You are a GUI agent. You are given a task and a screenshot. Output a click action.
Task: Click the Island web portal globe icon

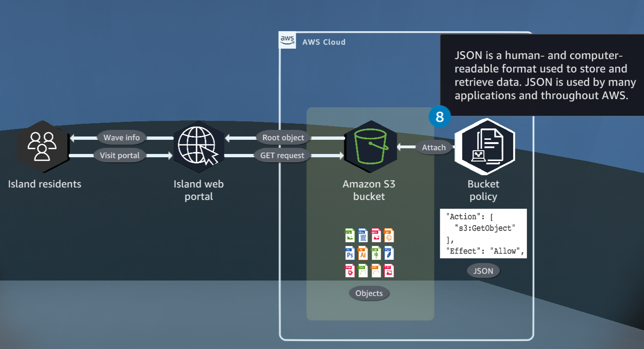[x=198, y=146]
